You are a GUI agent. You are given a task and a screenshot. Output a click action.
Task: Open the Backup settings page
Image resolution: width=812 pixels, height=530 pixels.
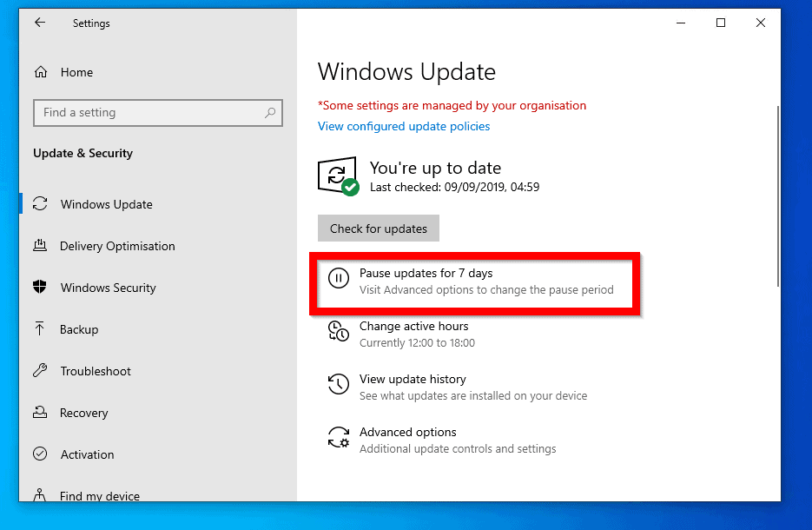coord(79,329)
